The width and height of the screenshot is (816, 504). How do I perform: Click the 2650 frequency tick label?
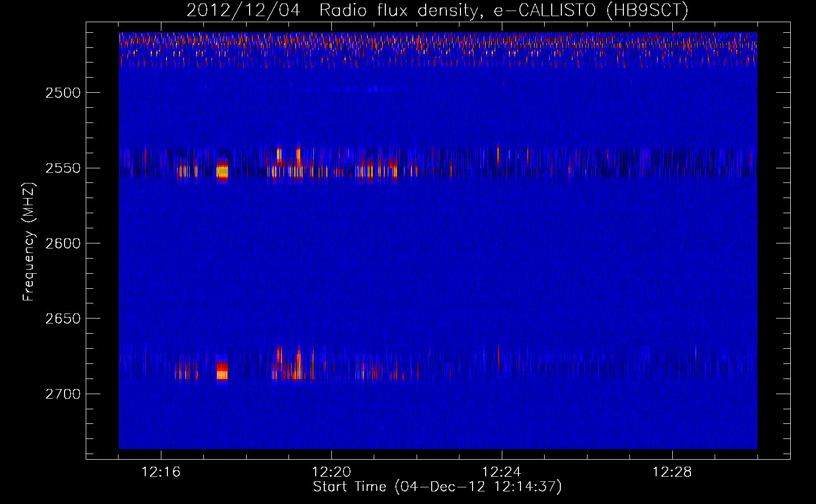[x=63, y=319]
